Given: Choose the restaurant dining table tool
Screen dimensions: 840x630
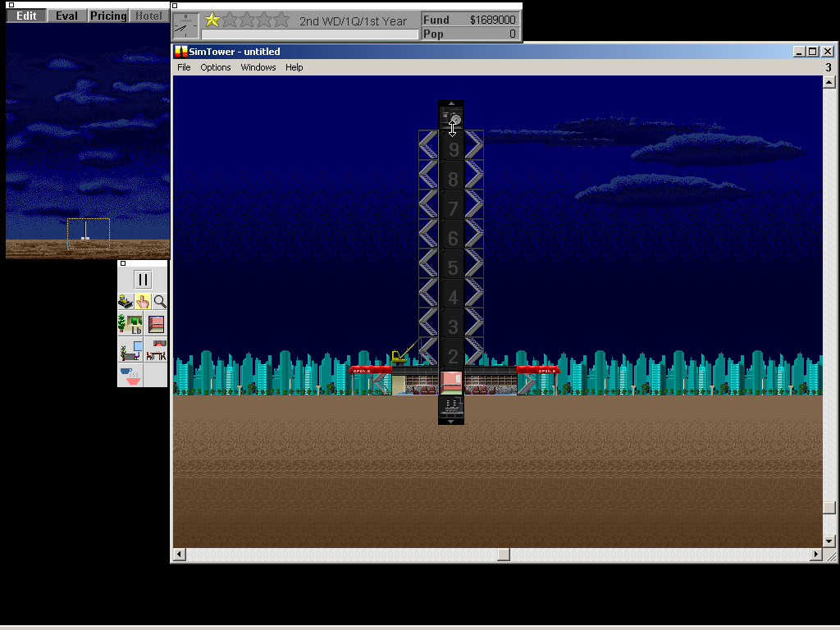Looking at the screenshot, I should (156, 351).
